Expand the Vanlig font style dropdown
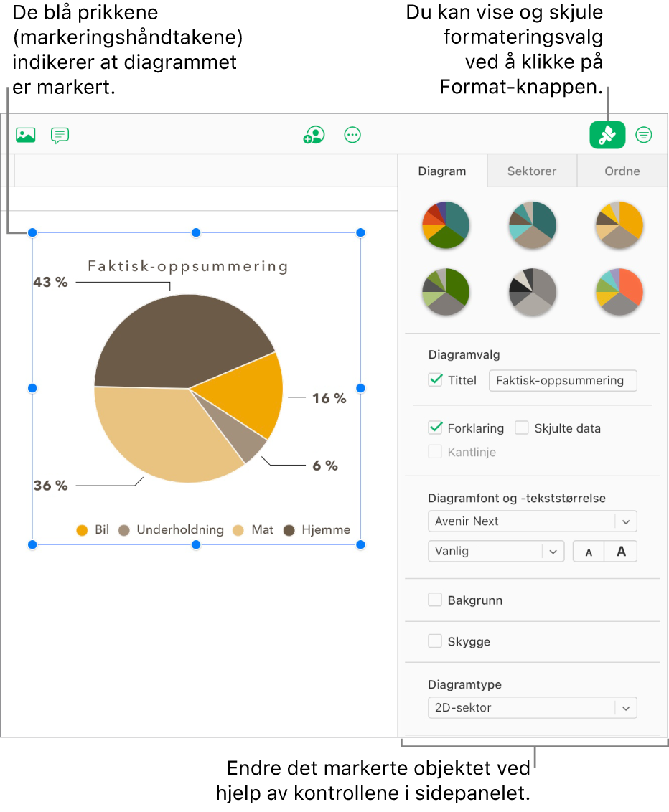The height and width of the screenshot is (812, 669). click(496, 552)
